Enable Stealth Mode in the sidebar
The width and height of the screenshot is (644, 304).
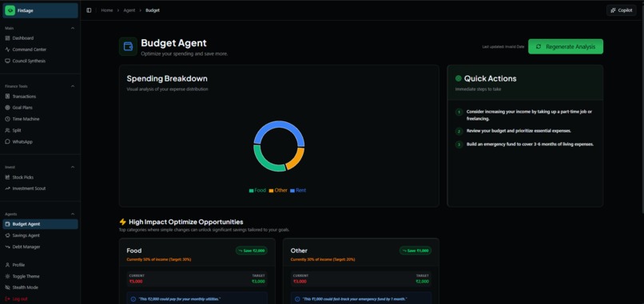[40, 287]
